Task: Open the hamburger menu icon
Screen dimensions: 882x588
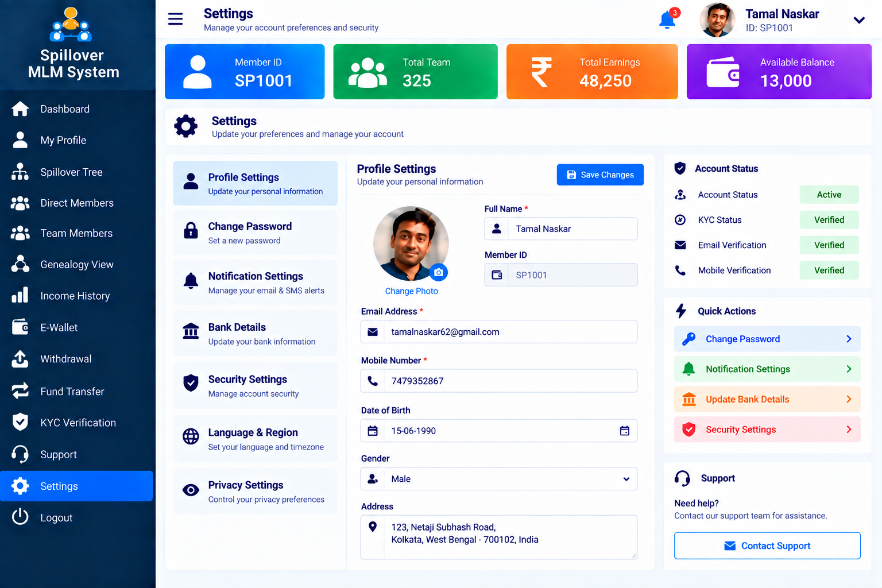Action: click(175, 19)
